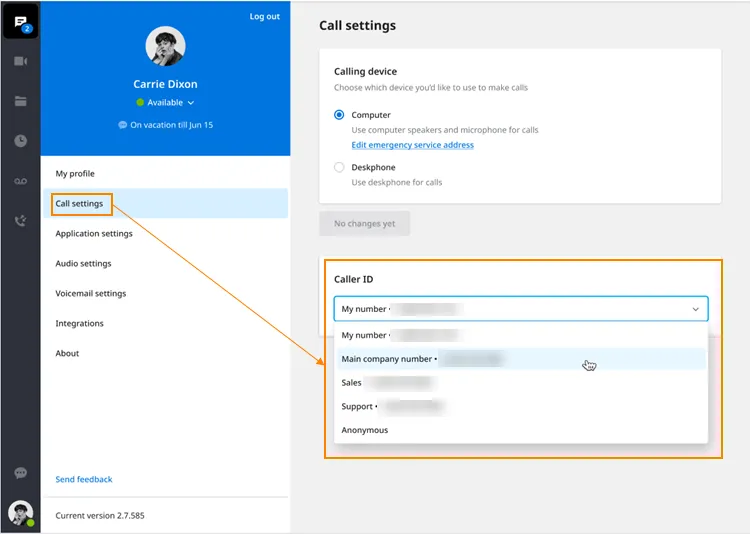Select the Deskphone radio button
The width and height of the screenshot is (750, 534).
click(x=339, y=167)
